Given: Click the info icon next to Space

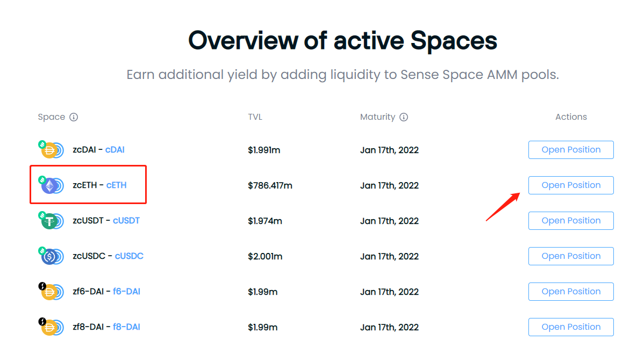Looking at the screenshot, I should (74, 117).
